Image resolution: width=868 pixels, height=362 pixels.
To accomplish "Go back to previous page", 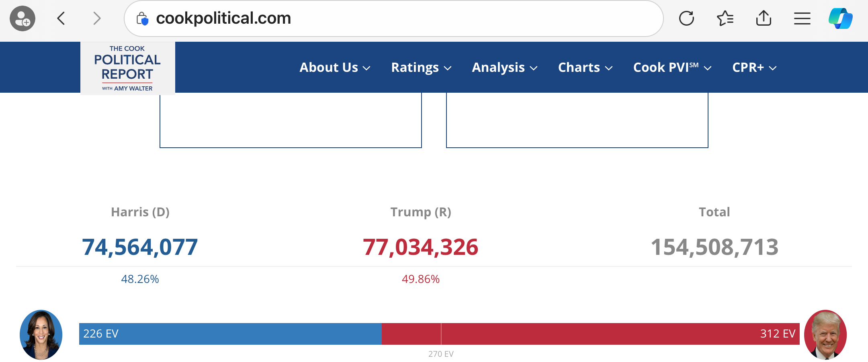I will click(61, 18).
